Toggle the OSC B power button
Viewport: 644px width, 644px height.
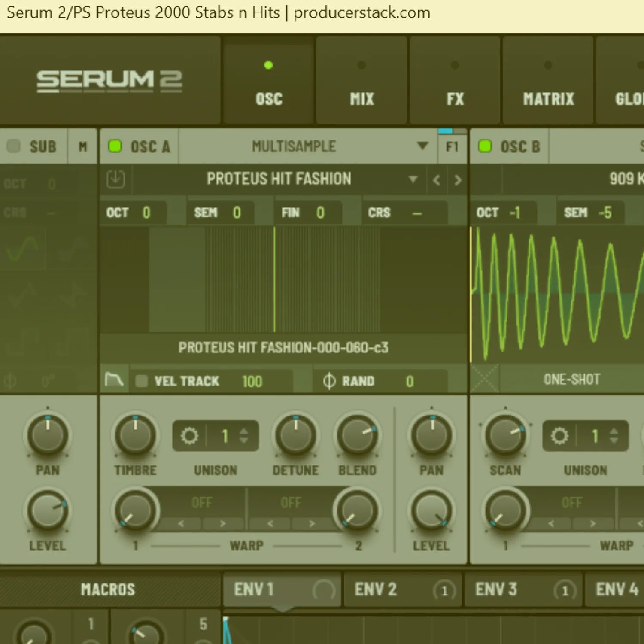coord(485,146)
